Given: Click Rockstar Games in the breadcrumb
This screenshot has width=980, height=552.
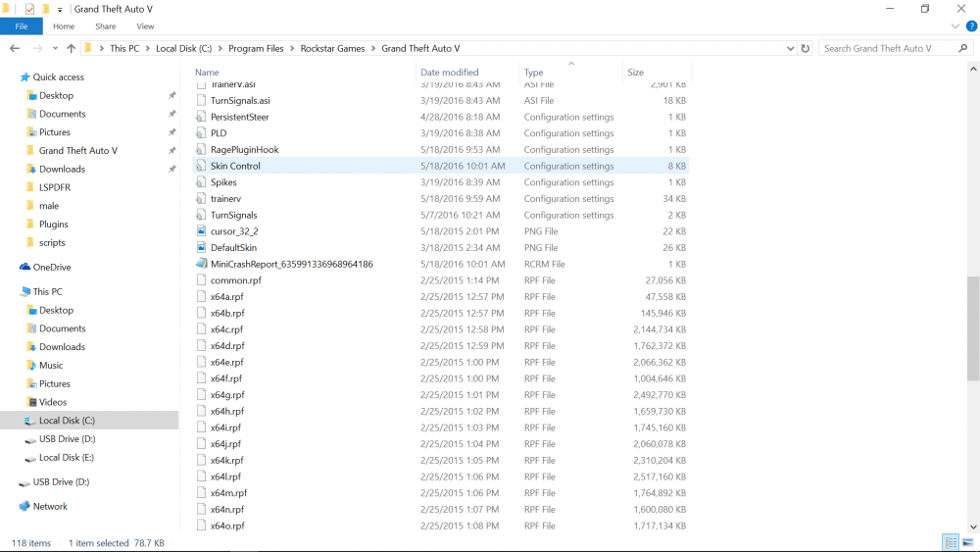Looking at the screenshot, I should coord(332,49).
